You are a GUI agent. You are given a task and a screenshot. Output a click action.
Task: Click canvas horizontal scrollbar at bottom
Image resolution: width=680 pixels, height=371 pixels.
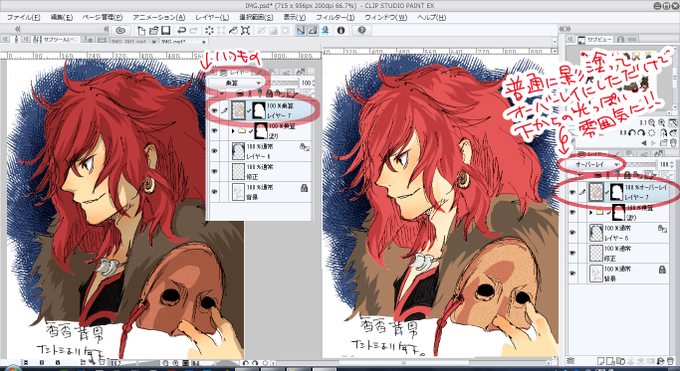point(404,363)
